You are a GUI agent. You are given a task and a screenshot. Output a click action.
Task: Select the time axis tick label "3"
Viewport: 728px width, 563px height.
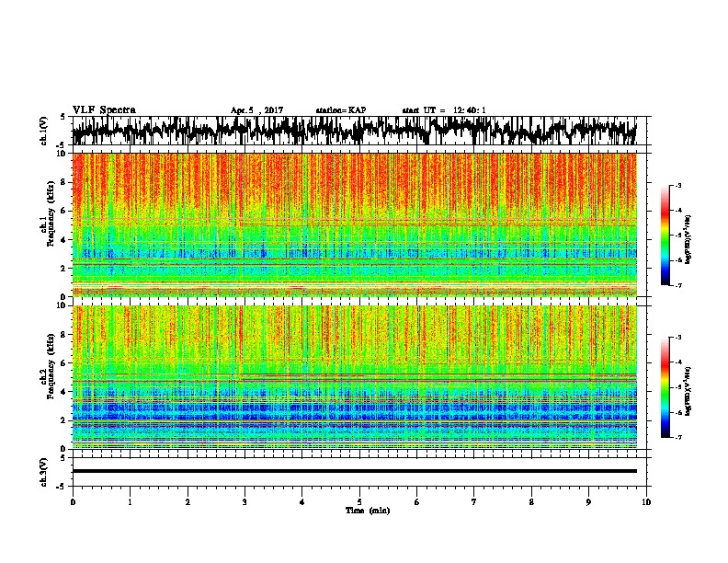245,502
